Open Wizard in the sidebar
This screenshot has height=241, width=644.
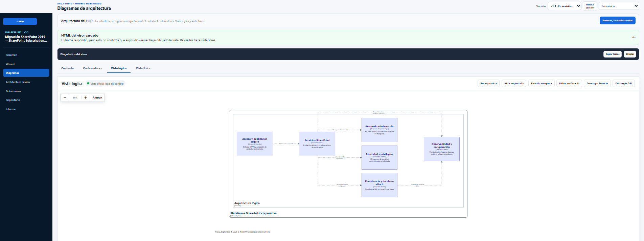pos(26,64)
